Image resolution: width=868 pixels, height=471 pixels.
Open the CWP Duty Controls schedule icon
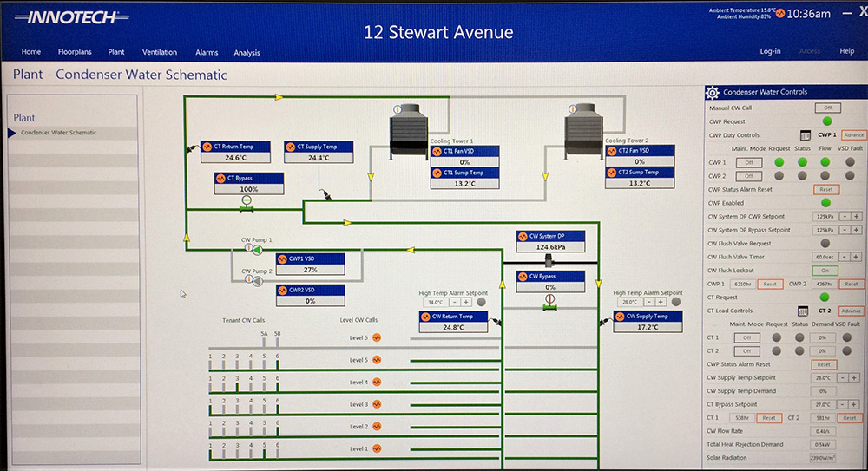click(805, 135)
